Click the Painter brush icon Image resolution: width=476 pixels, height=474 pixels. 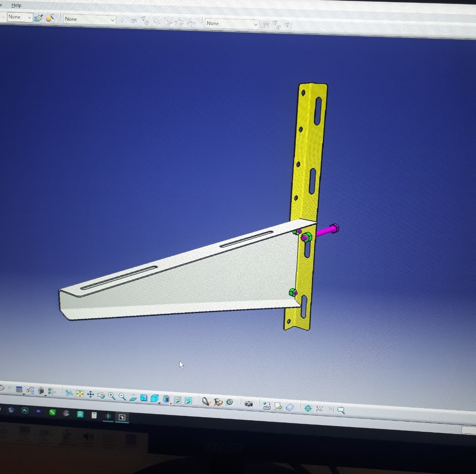point(38,18)
